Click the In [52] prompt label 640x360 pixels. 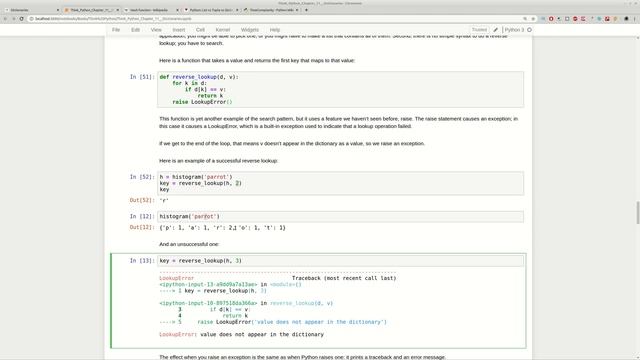click(142, 177)
